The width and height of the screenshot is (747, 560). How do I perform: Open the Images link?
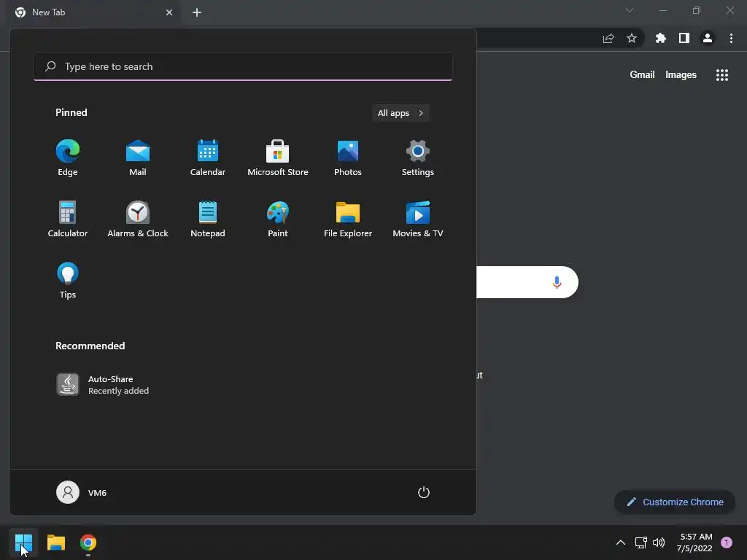pyautogui.click(x=681, y=75)
